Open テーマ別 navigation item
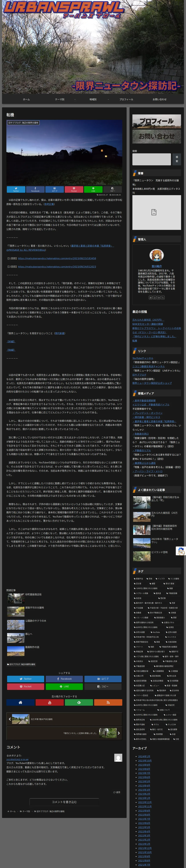186x868 pixels. coord(59,99)
